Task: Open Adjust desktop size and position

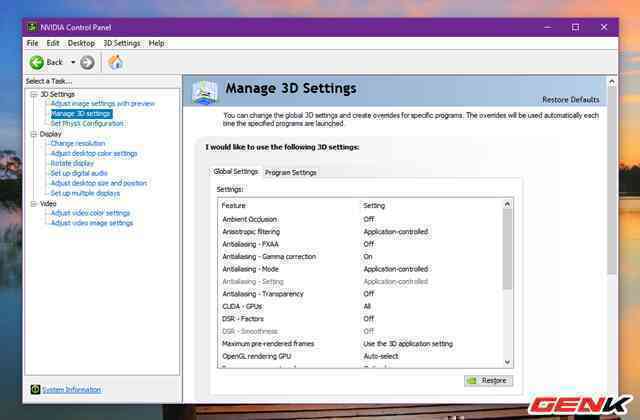Action: pos(99,183)
